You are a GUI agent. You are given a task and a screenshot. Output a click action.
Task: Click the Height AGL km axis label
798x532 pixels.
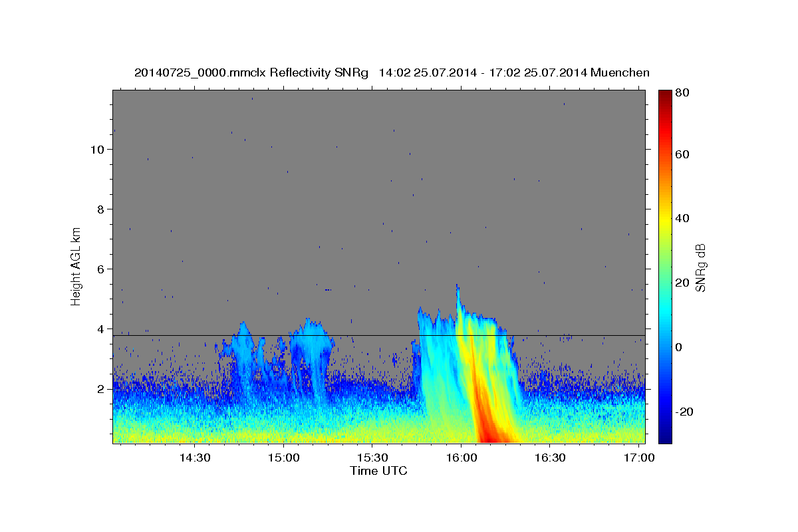click(x=76, y=266)
